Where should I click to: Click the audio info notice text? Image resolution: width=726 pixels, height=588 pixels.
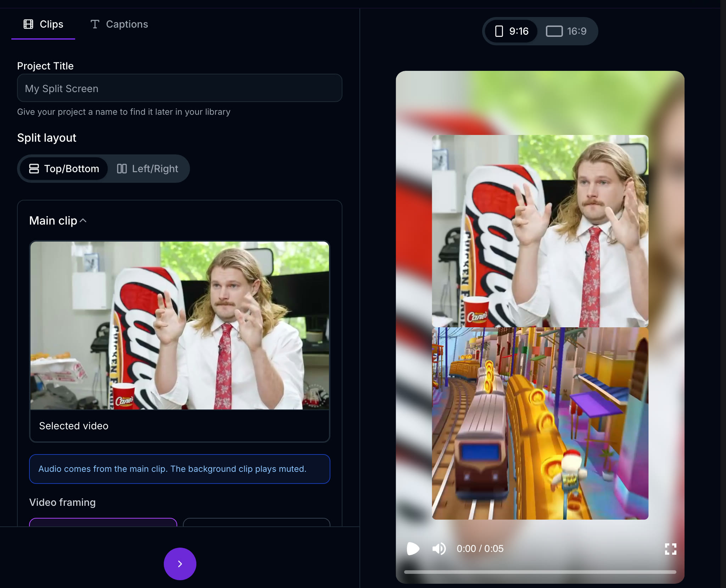pyautogui.click(x=172, y=469)
